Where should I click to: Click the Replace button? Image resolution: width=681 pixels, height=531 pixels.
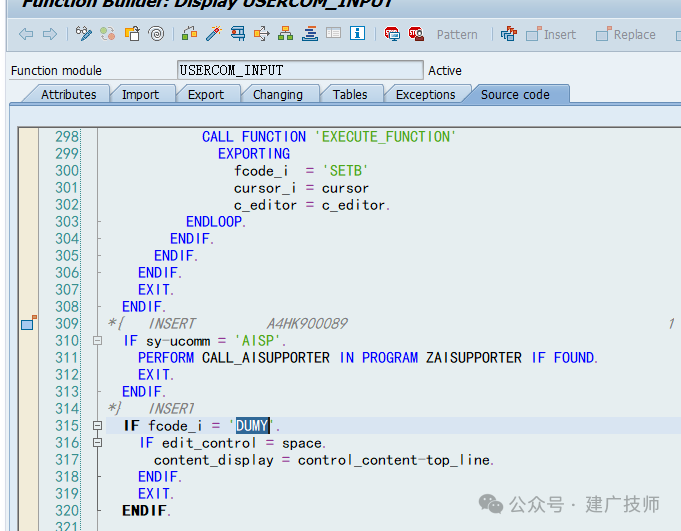pyautogui.click(x=625, y=34)
